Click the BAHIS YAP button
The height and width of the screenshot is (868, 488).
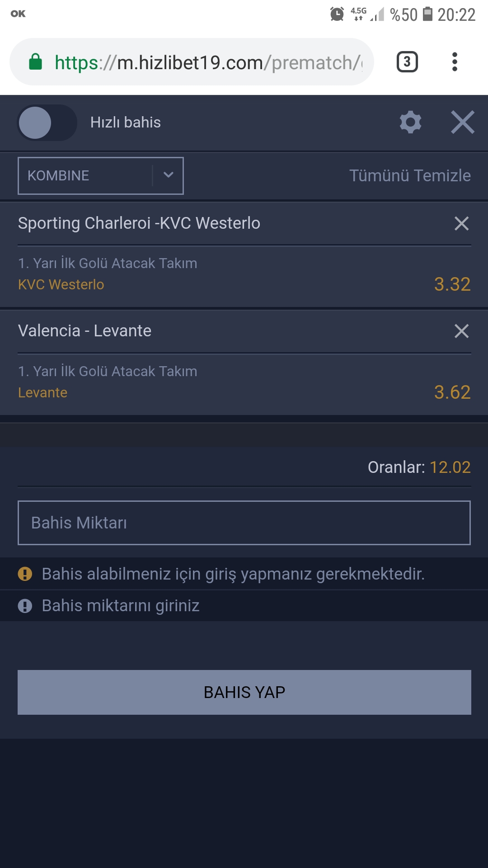tap(244, 692)
